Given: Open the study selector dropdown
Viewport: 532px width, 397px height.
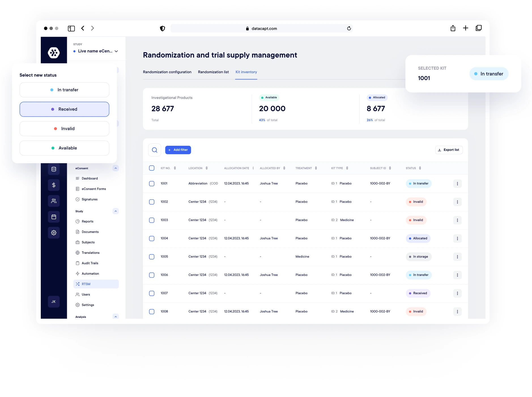Looking at the screenshot, I should pos(96,51).
